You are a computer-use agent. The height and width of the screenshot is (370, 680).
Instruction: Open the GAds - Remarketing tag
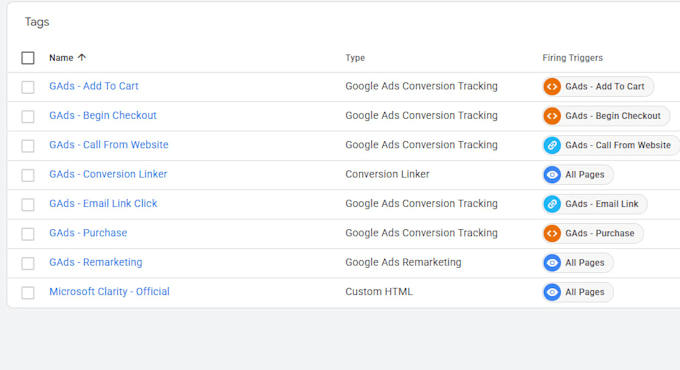click(x=95, y=262)
